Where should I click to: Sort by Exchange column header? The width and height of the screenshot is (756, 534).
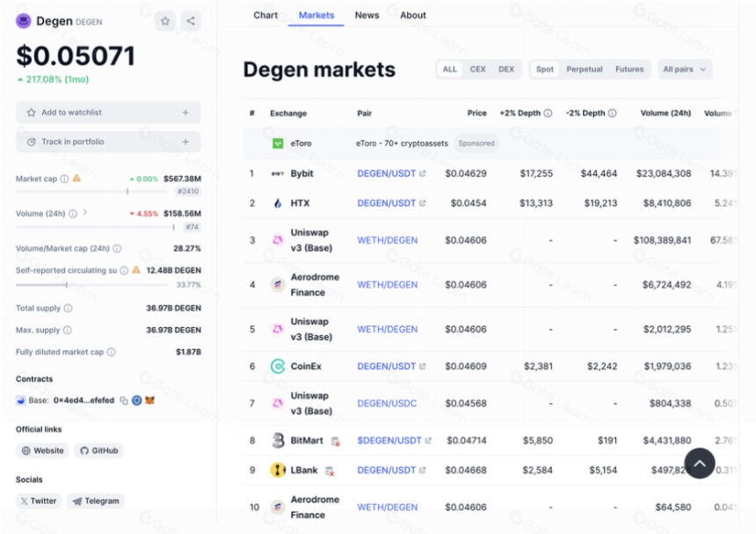pos(288,113)
